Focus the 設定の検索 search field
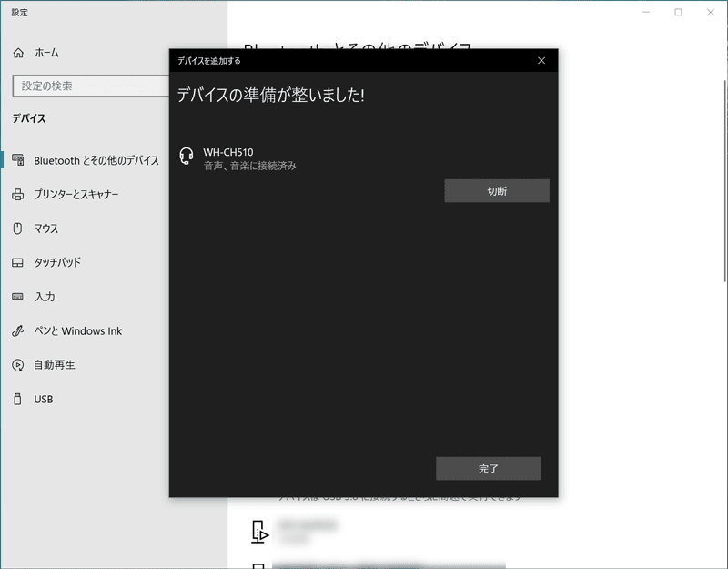The height and width of the screenshot is (569, 728). 91,86
